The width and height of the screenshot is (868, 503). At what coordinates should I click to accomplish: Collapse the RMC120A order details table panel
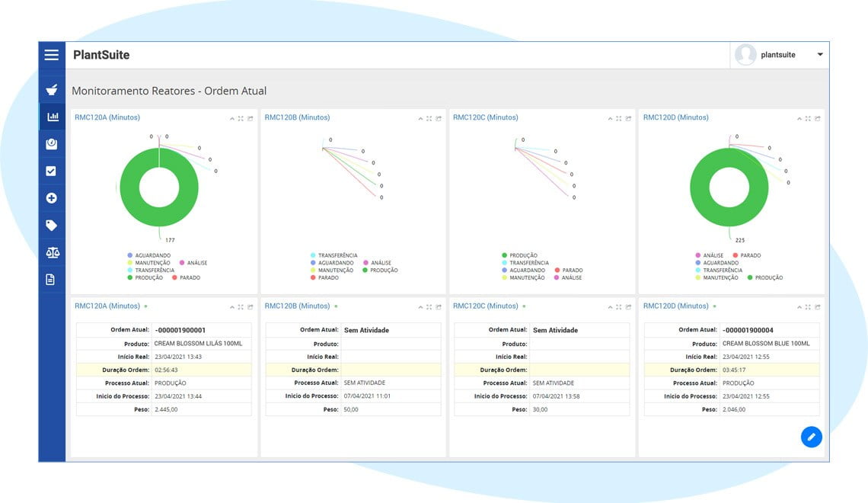[232, 307]
